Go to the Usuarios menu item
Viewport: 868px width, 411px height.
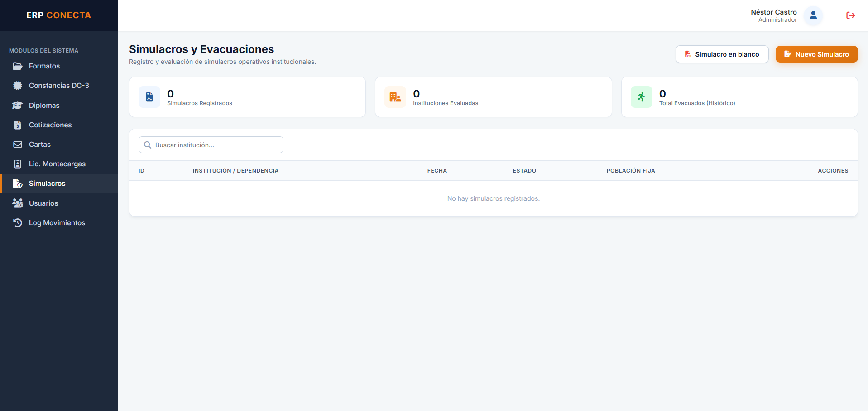click(x=59, y=203)
